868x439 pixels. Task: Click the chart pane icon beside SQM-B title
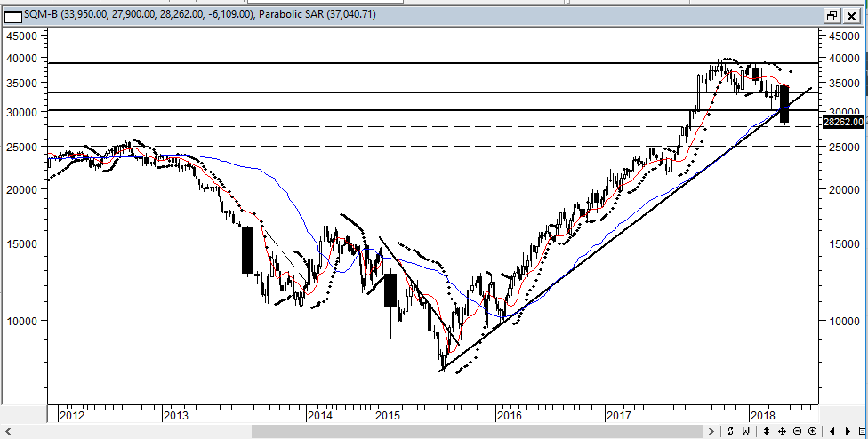pyautogui.click(x=13, y=17)
